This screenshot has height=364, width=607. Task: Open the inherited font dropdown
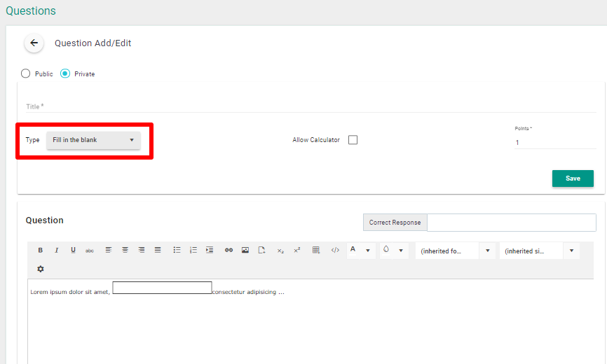(455, 251)
